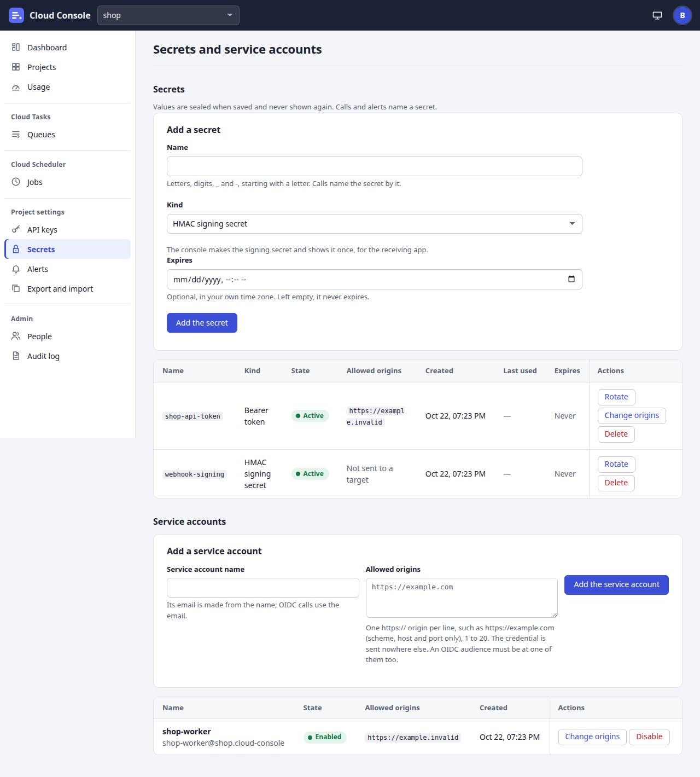This screenshot has height=777, width=700.
Task: Go to Dashboard in the sidebar
Action: pyautogui.click(x=68, y=48)
